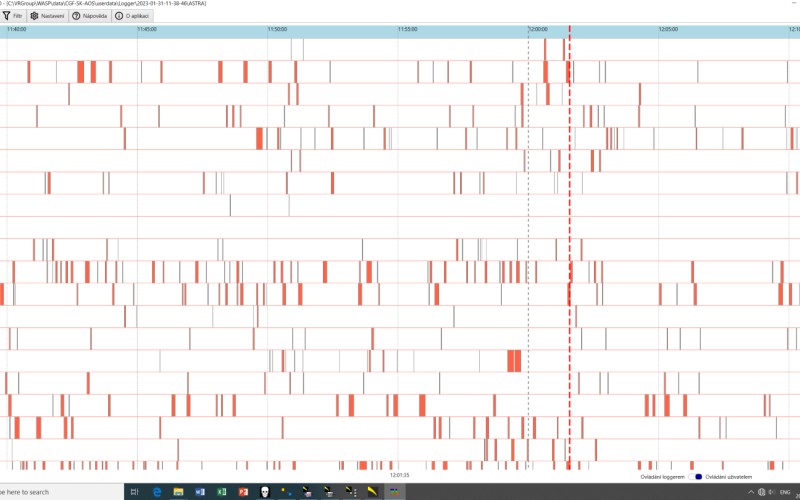Open Microsoft Word from taskbar

click(200, 492)
